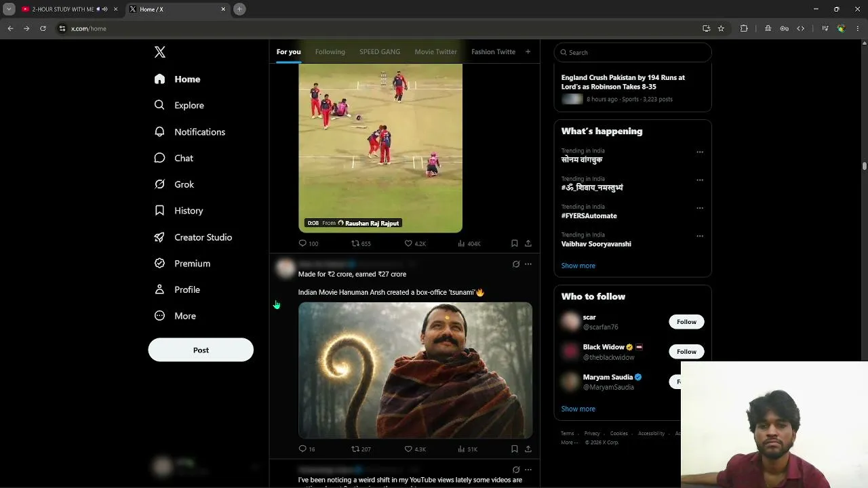This screenshot has width=868, height=488.
Task: Open options for the #FYERSAutomate trend
Action: 700,208
